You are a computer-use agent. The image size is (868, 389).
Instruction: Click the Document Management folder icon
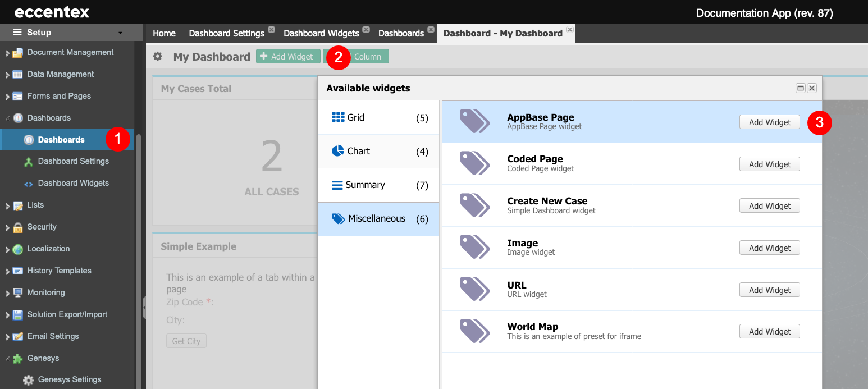coord(17,53)
